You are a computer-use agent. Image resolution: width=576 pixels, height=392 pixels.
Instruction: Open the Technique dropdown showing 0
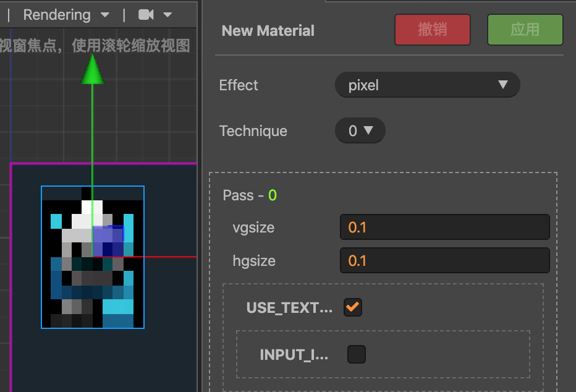(x=360, y=130)
